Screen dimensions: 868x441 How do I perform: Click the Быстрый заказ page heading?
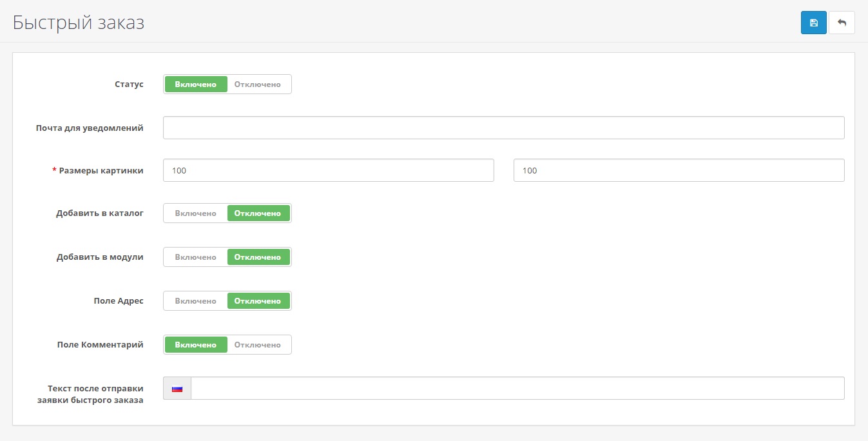click(x=79, y=23)
